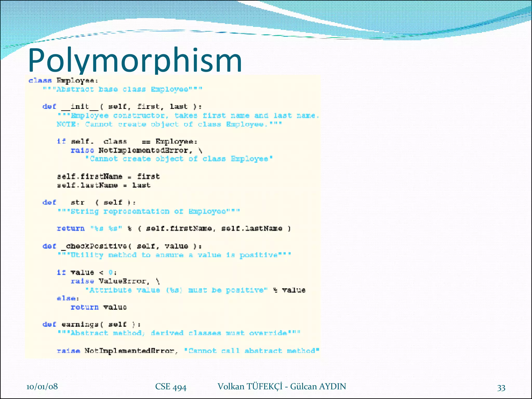Click the 'Abstract base class Employee' docstring
Image resolution: width=532 pixels, height=399 pixels.
point(122,89)
